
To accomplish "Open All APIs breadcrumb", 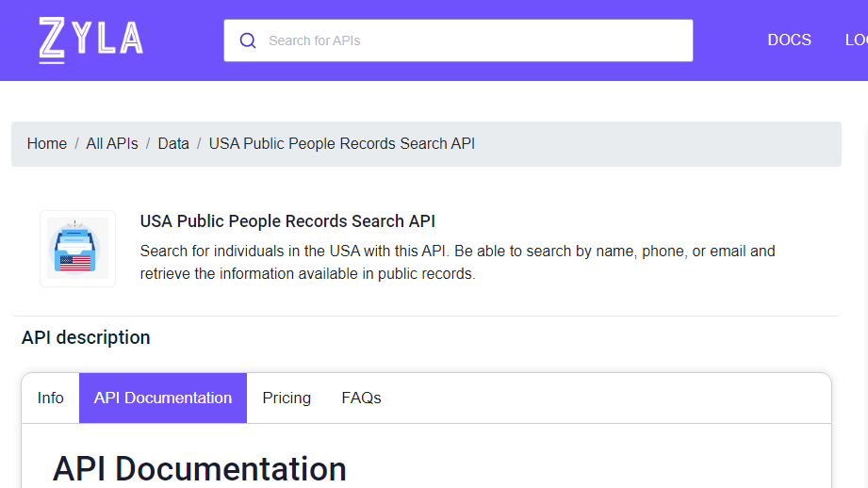I will click(x=112, y=144).
